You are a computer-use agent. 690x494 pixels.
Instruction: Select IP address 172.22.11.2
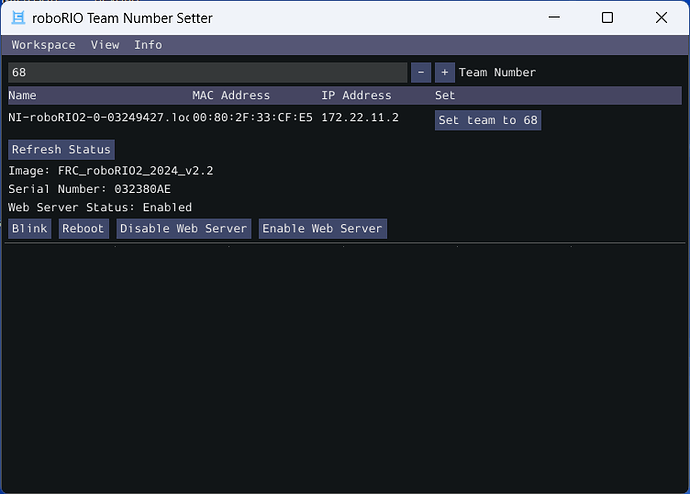(x=360, y=117)
